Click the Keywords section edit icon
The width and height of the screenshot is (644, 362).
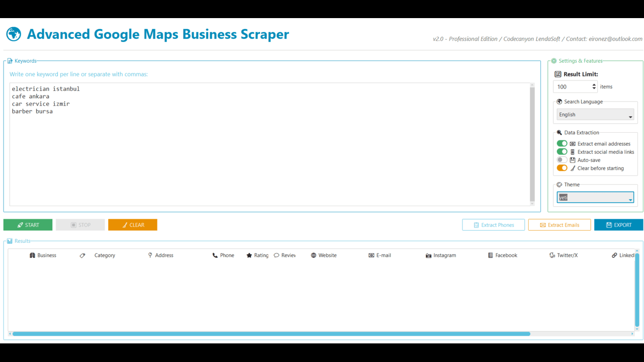click(x=10, y=61)
